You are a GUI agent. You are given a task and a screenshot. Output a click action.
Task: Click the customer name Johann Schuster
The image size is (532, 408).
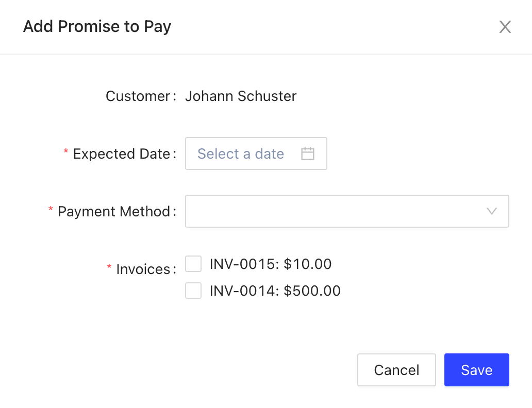241,96
